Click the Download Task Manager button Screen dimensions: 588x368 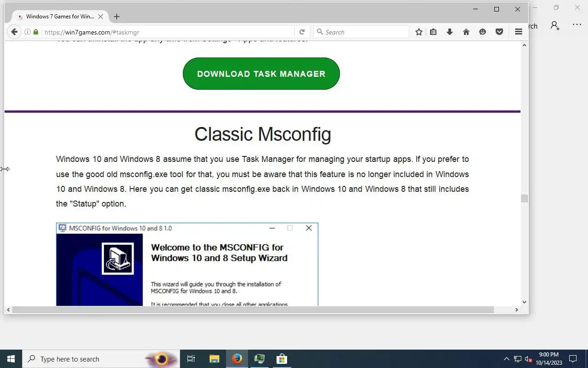[x=261, y=74]
